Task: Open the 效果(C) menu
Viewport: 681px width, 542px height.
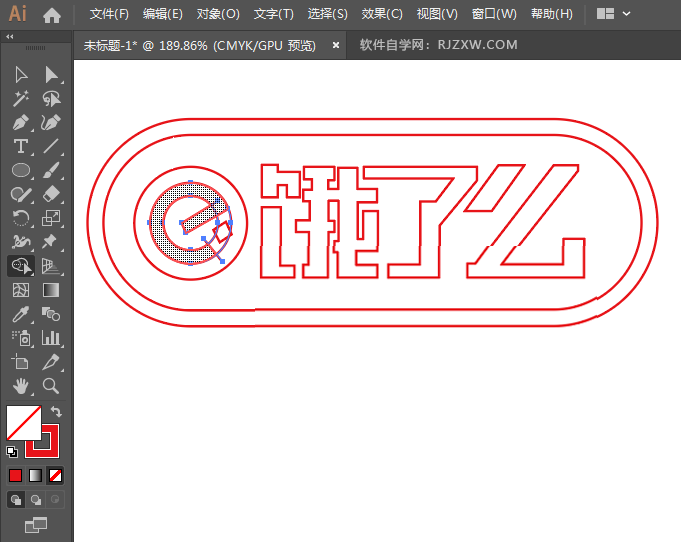Action: [x=382, y=14]
